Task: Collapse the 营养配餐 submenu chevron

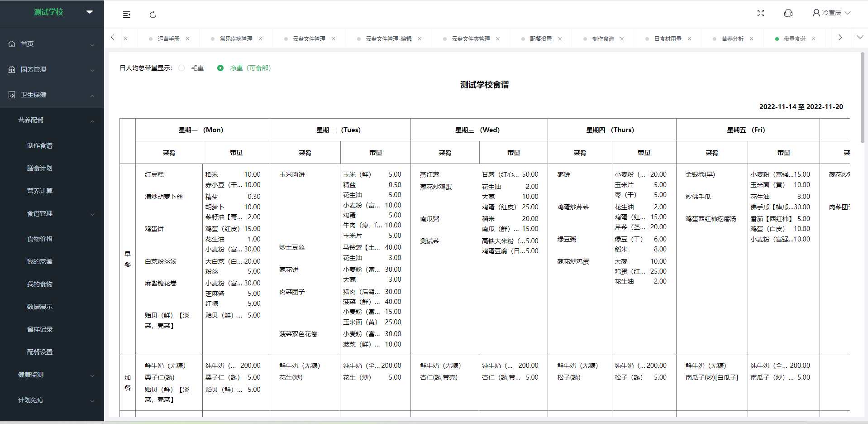Action: pyautogui.click(x=92, y=121)
